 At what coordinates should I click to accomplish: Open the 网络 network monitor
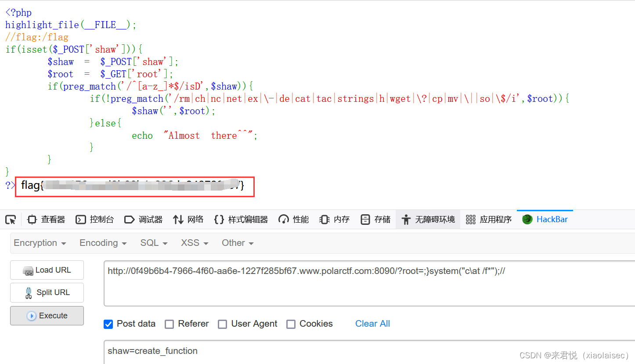(188, 219)
